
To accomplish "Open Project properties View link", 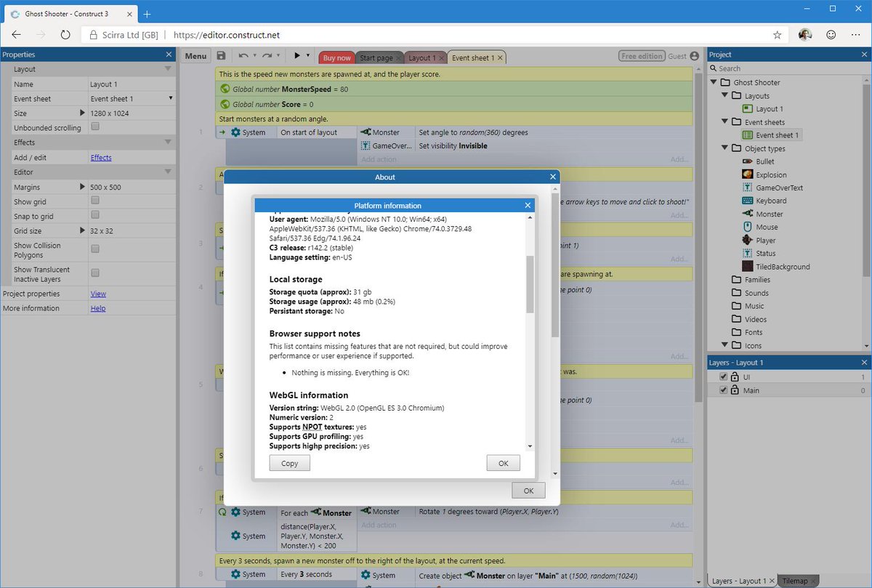I will click(x=98, y=294).
